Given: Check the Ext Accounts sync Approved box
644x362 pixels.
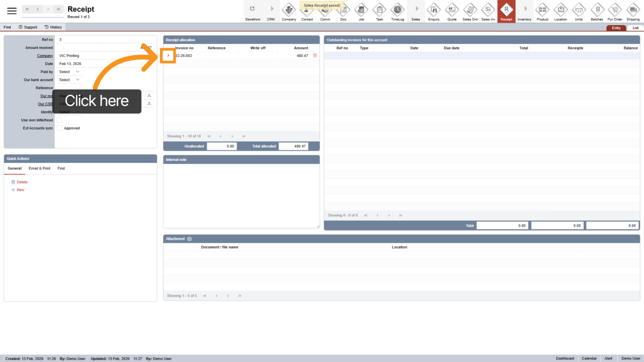Looking at the screenshot, I should pyautogui.click(x=59, y=128).
